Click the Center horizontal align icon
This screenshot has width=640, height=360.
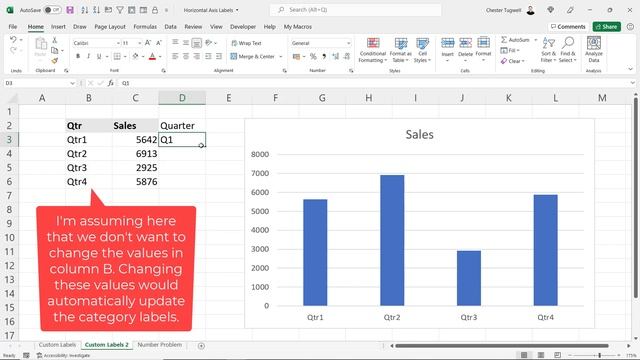[x=186, y=56]
